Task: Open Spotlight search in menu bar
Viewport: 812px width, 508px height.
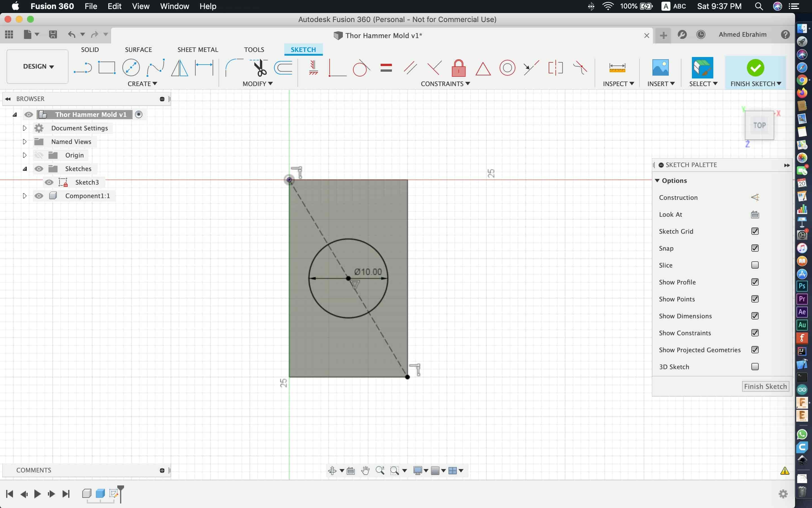Action: click(x=759, y=6)
